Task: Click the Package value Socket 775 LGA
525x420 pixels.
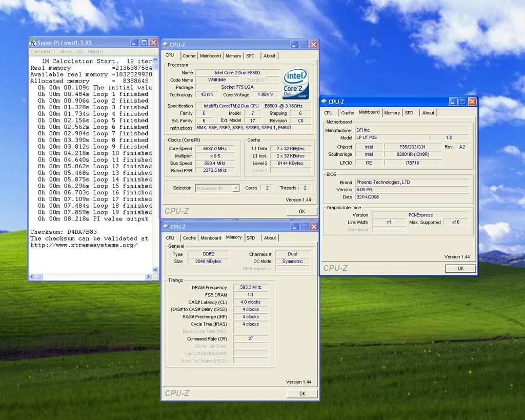Action: [237, 87]
